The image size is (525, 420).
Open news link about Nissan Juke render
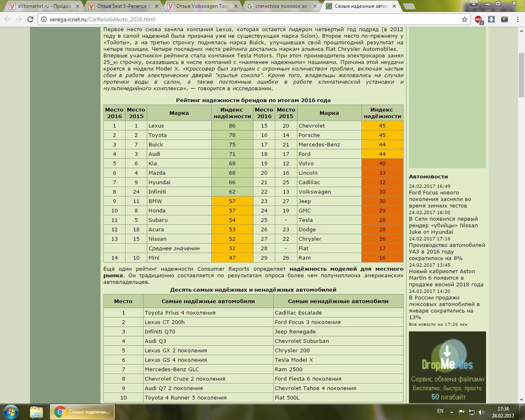[443, 225]
